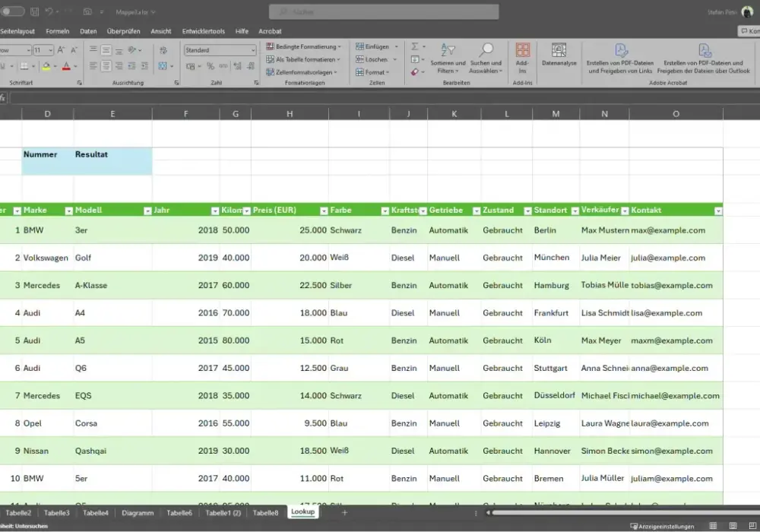Click the Fill down icon

click(x=415, y=59)
